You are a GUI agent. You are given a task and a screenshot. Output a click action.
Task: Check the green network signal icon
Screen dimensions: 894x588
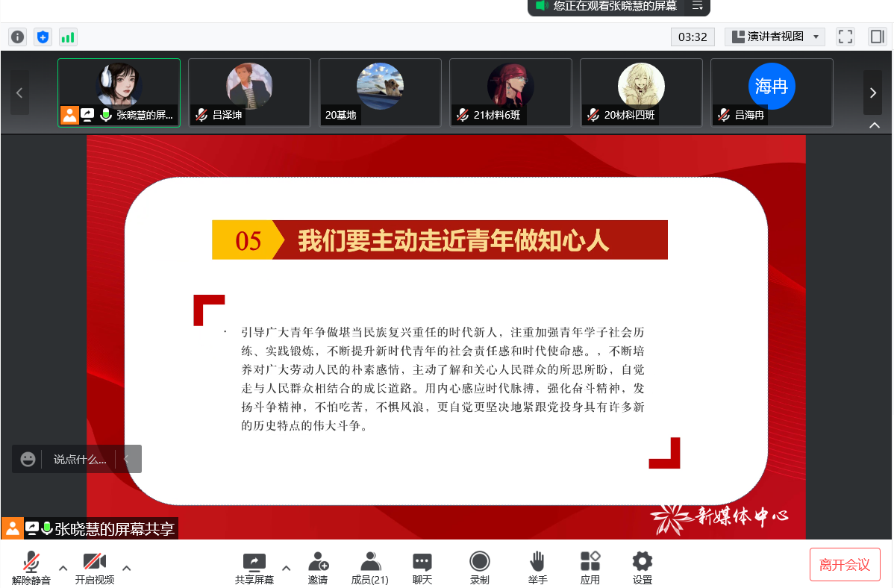[x=68, y=37]
